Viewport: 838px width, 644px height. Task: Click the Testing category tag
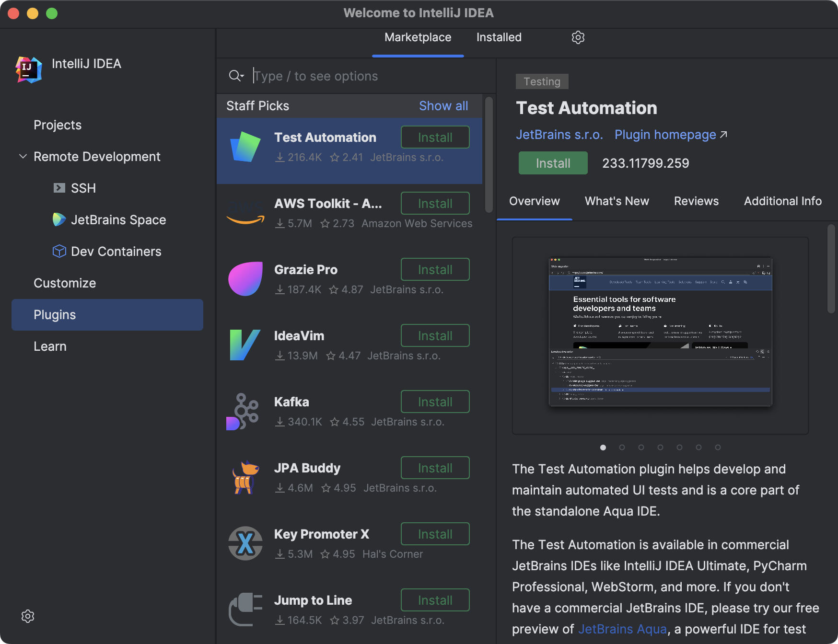point(542,81)
